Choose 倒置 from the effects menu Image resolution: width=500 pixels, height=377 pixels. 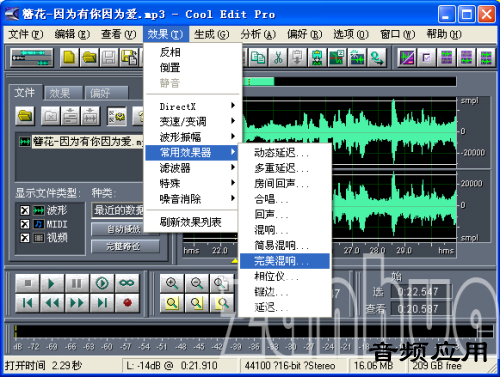tap(192, 67)
